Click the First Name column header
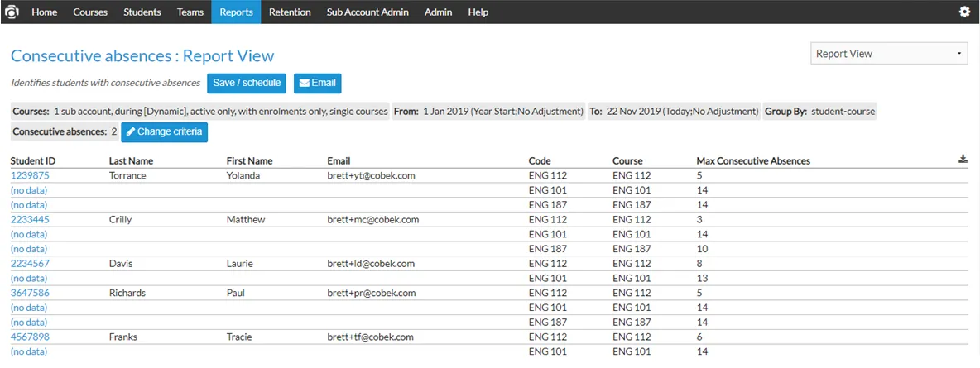The height and width of the screenshot is (368, 980). 249,160
